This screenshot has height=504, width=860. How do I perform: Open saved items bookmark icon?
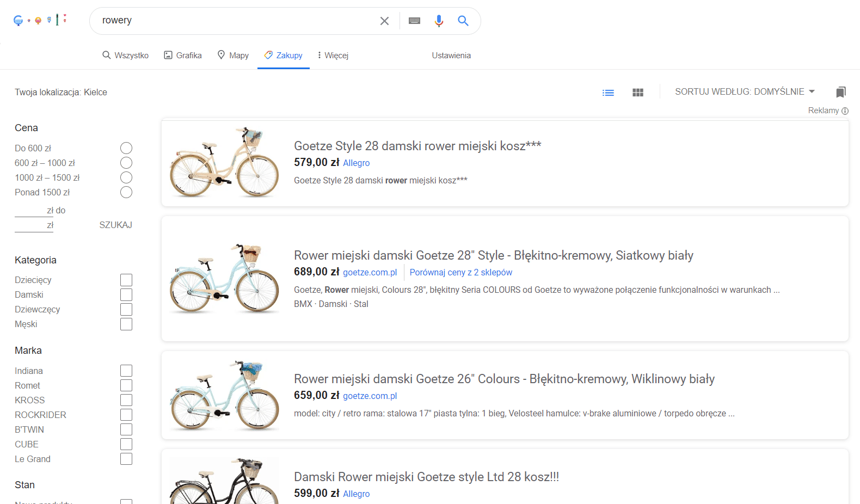(x=841, y=92)
